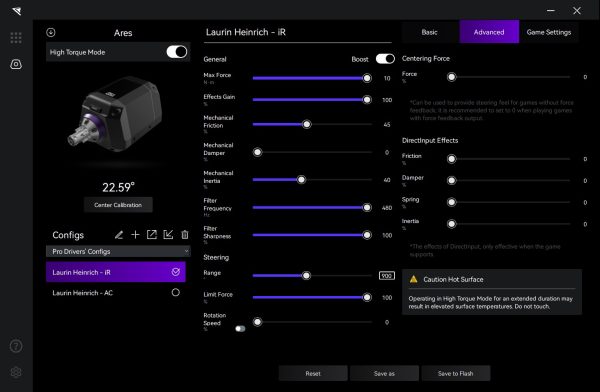Click the wheelbase product image
Image resolution: width=600 pixels, height=392 pixels.
coord(115,114)
